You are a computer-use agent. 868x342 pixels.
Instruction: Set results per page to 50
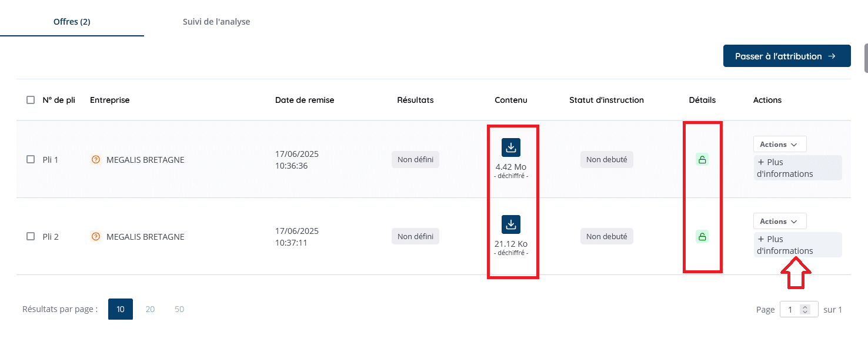click(179, 309)
